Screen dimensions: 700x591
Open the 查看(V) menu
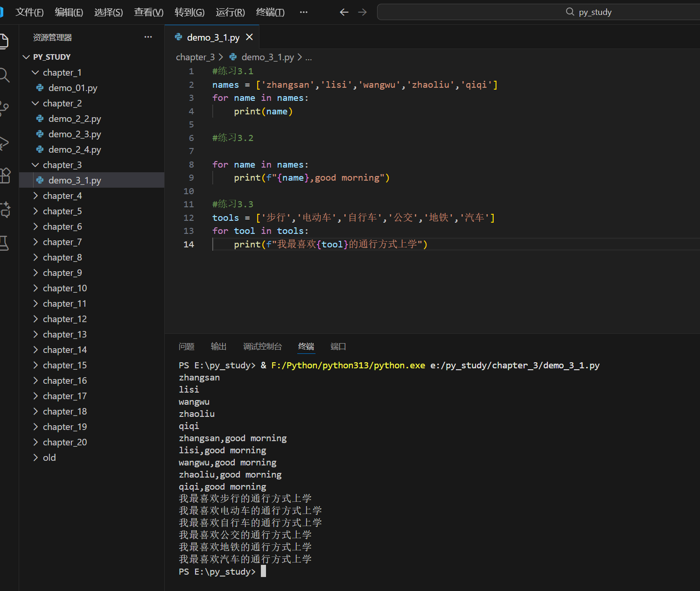pyautogui.click(x=149, y=12)
